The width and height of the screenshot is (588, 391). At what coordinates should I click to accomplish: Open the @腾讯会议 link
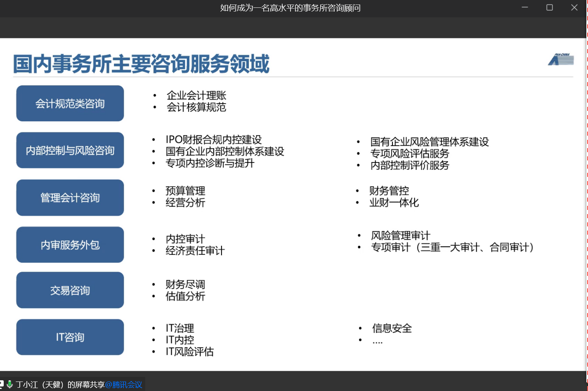coord(123,385)
